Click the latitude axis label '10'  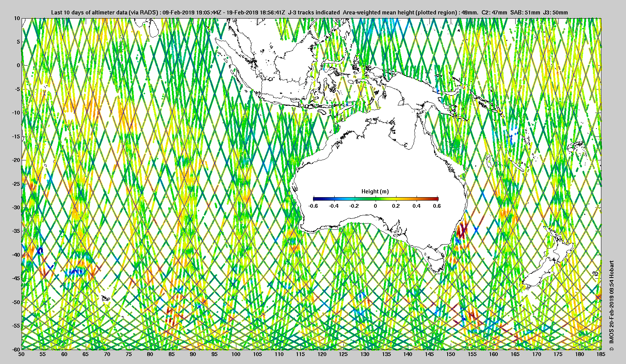(x=17, y=18)
